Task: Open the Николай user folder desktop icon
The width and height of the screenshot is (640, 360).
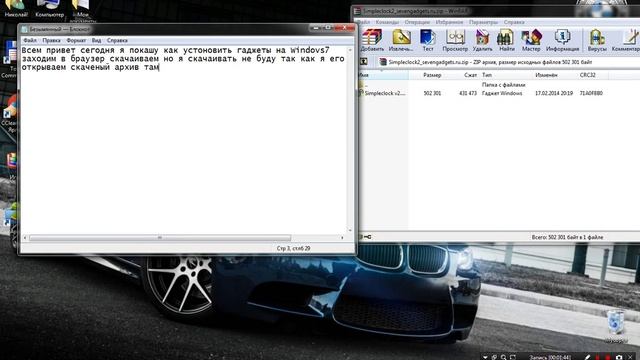Action: tap(16, 9)
